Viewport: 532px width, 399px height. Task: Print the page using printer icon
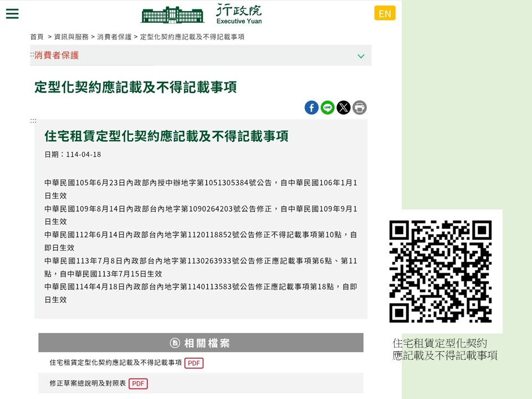point(359,108)
